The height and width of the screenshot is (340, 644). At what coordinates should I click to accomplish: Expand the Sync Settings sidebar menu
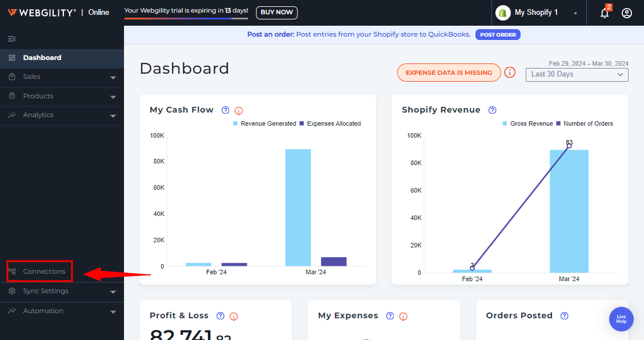pyautogui.click(x=62, y=291)
